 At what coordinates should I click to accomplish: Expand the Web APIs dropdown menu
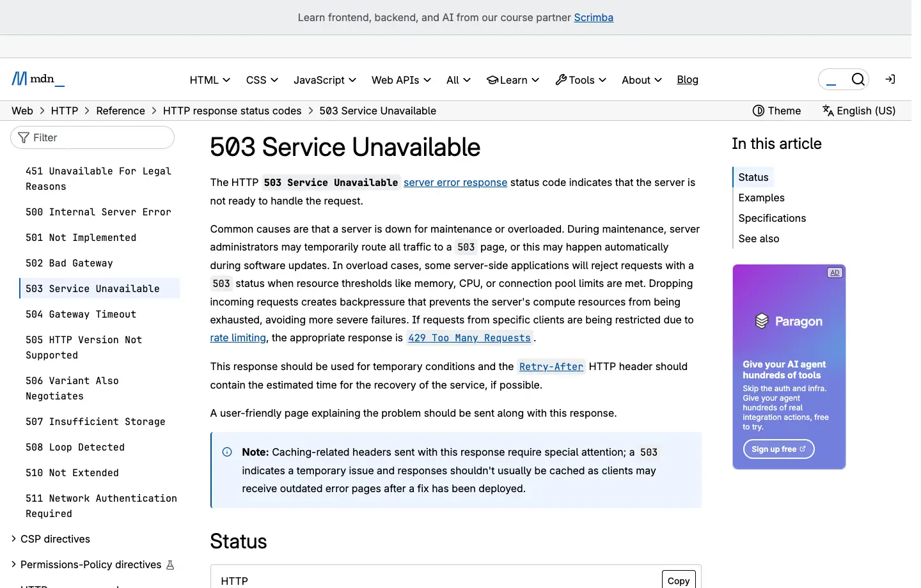coord(401,80)
